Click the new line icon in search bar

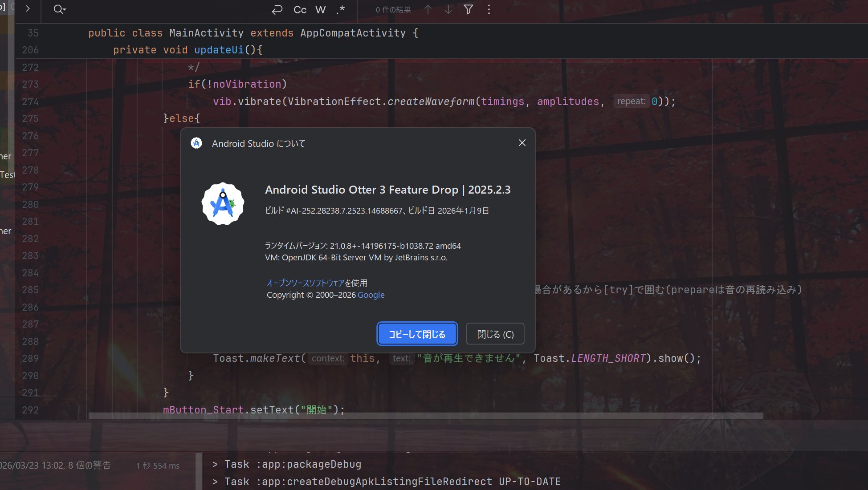(x=277, y=10)
